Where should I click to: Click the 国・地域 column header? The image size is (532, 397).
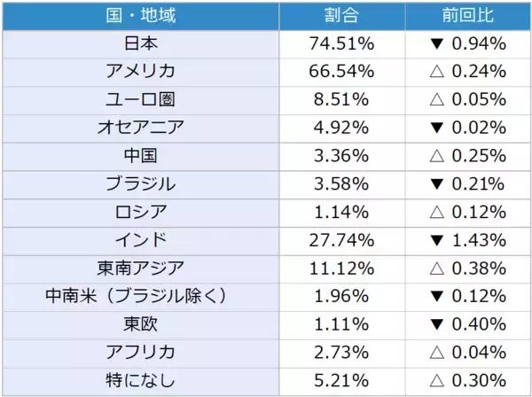140,16
